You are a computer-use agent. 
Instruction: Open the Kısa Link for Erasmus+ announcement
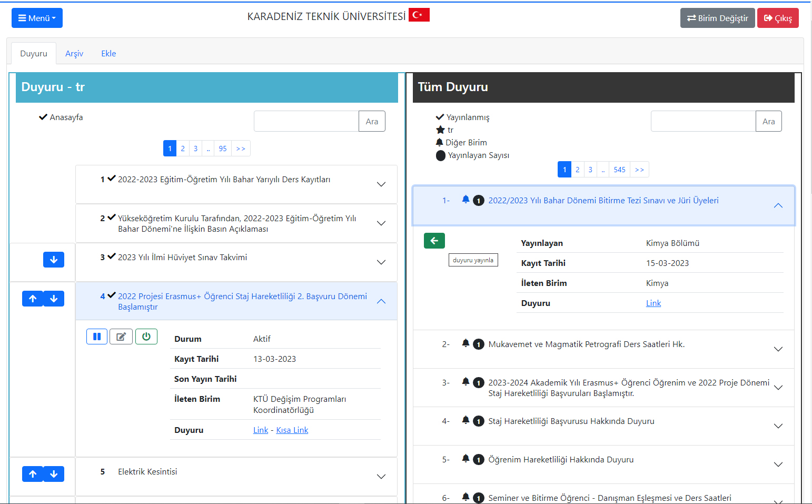click(x=292, y=430)
